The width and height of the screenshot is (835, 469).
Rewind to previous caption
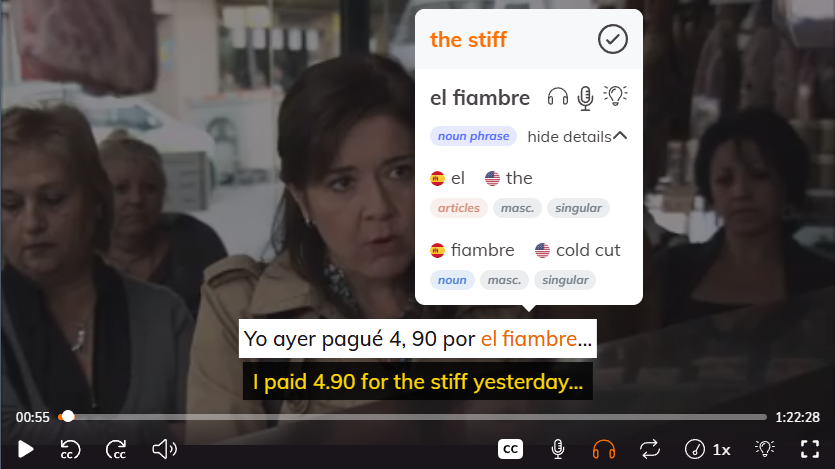(70, 449)
